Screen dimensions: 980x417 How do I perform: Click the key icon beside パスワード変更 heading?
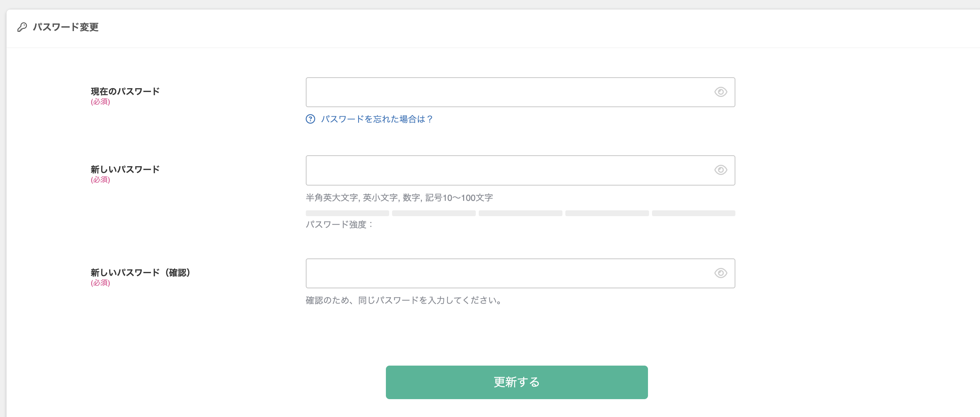tap(22, 27)
